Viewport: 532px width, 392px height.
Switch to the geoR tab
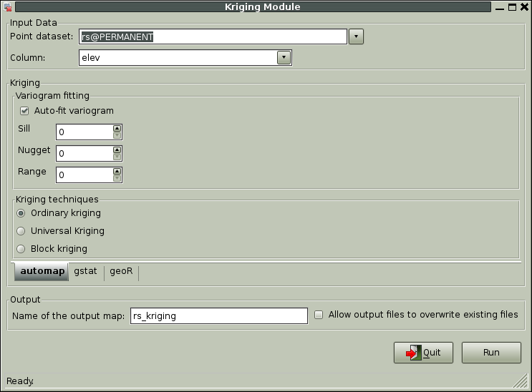click(x=121, y=272)
